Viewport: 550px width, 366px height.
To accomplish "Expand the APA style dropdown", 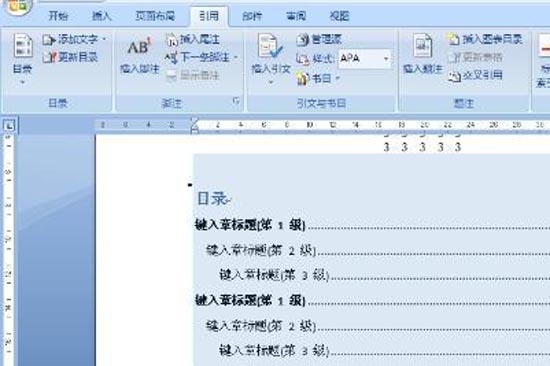I will [x=386, y=59].
